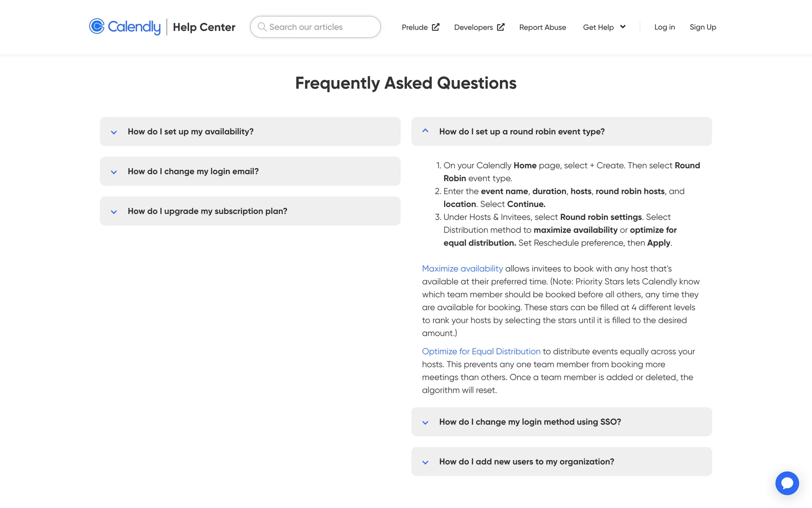Click the Log in link

pyautogui.click(x=664, y=27)
